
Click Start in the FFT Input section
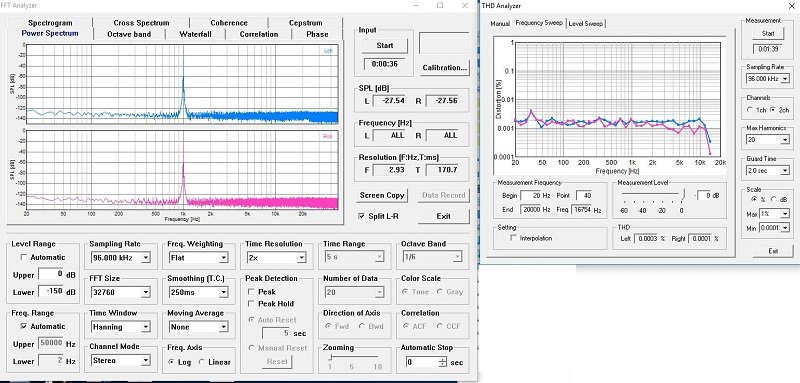[384, 45]
